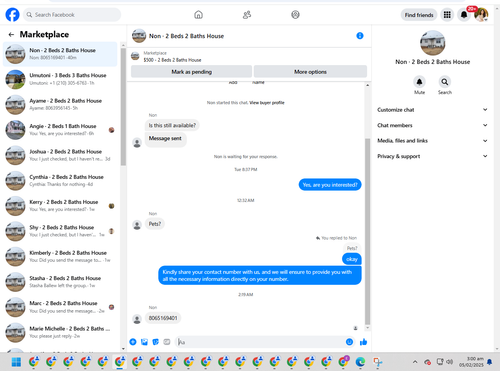
Task: Open the profile circle icon in top navigation
Action: click(295, 15)
